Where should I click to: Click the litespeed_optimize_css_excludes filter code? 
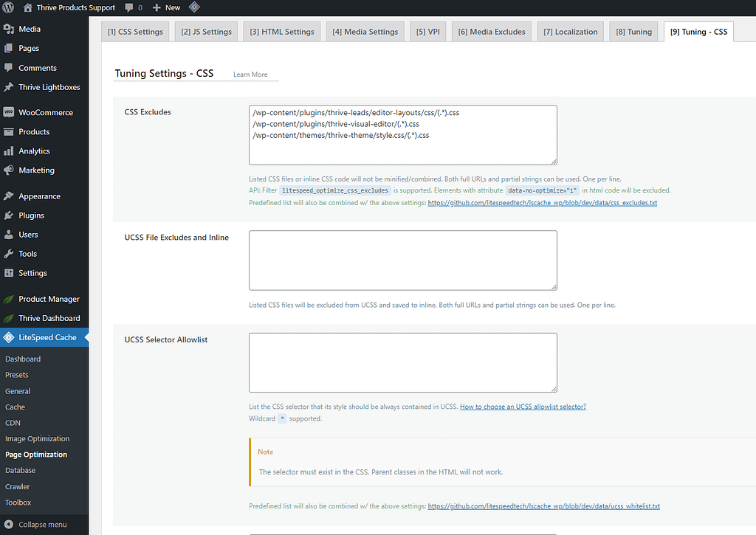335,191
